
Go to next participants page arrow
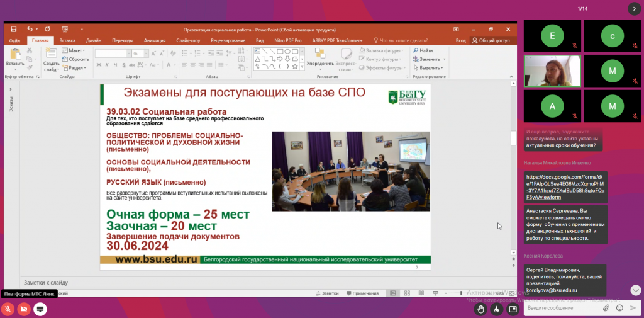(x=634, y=9)
